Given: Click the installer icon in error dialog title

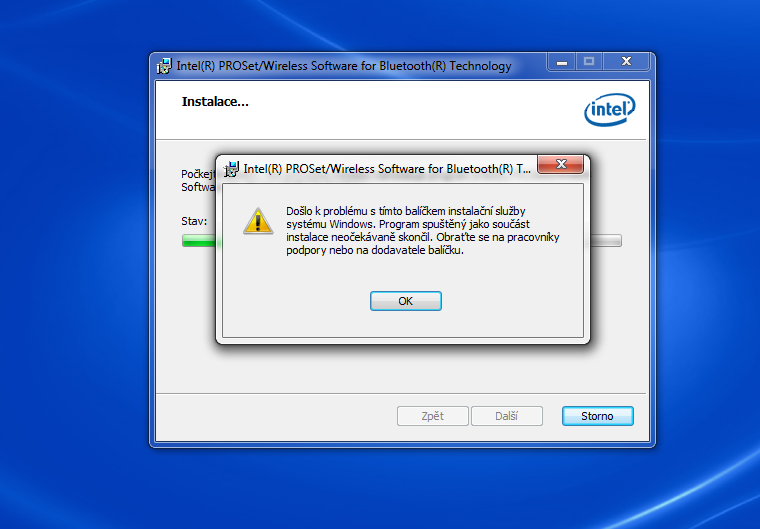Looking at the screenshot, I should pos(231,169).
